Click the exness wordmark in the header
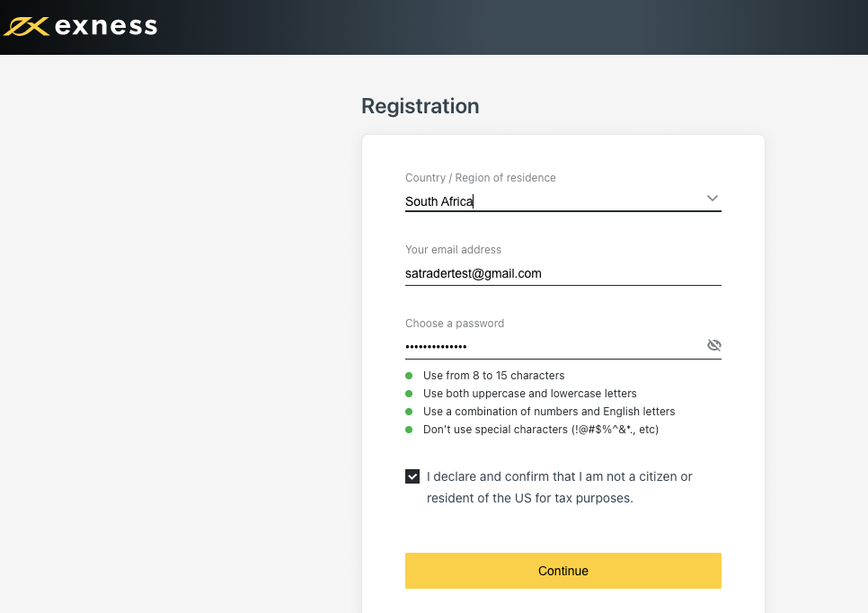868x613 pixels. (106, 26)
